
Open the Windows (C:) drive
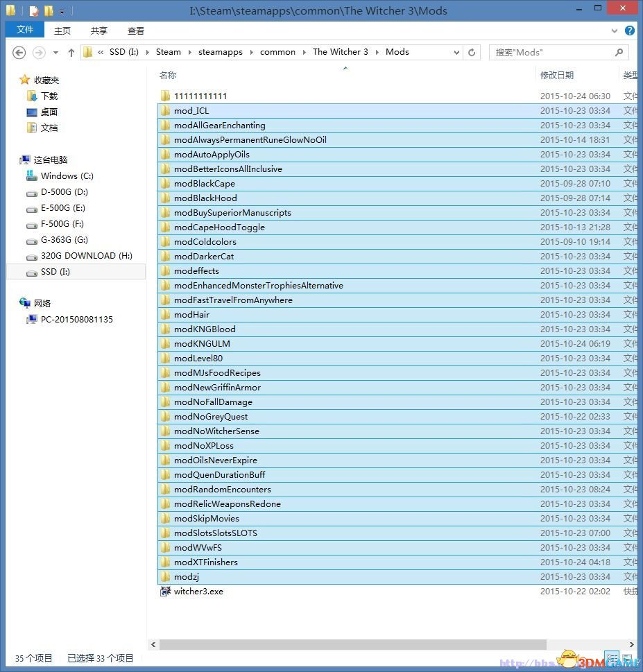[x=67, y=175]
